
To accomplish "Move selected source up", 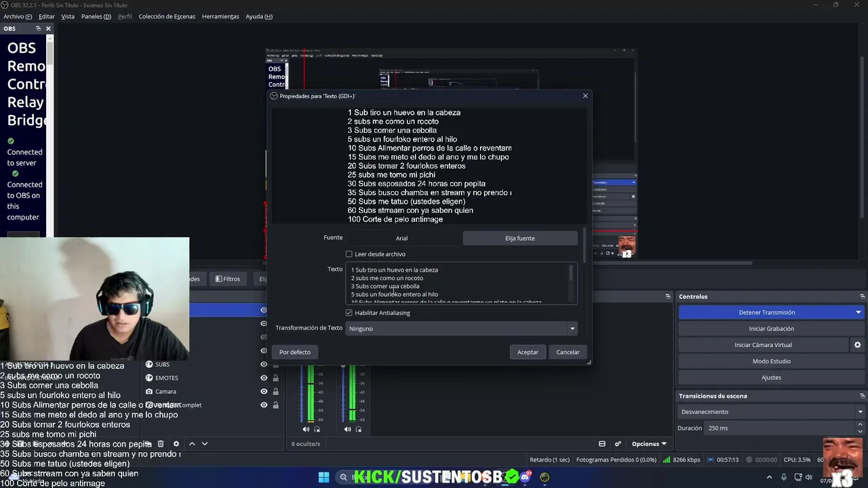I will click(192, 444).
